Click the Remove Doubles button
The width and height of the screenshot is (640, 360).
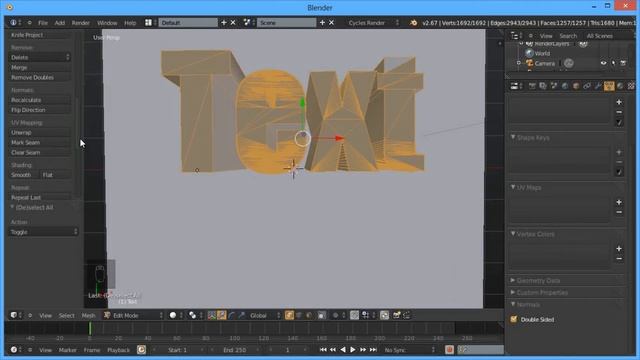[40, 78]
